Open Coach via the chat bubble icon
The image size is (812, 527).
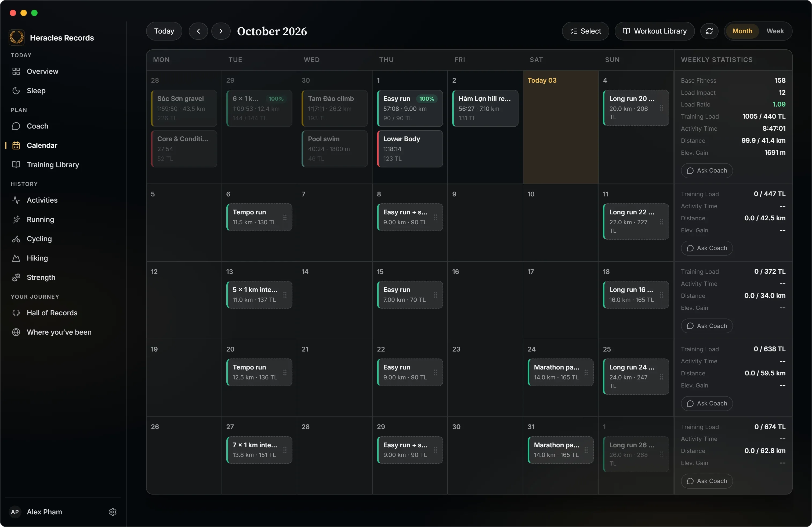click(x=16, y=126)
